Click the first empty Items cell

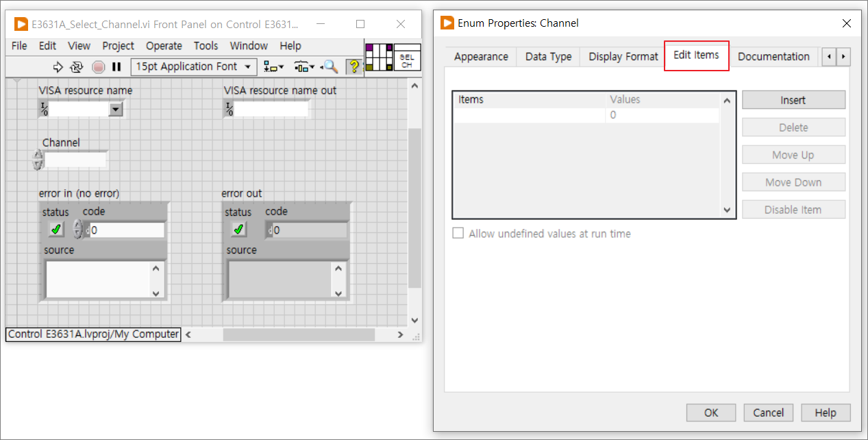click(x=530, y=115)
